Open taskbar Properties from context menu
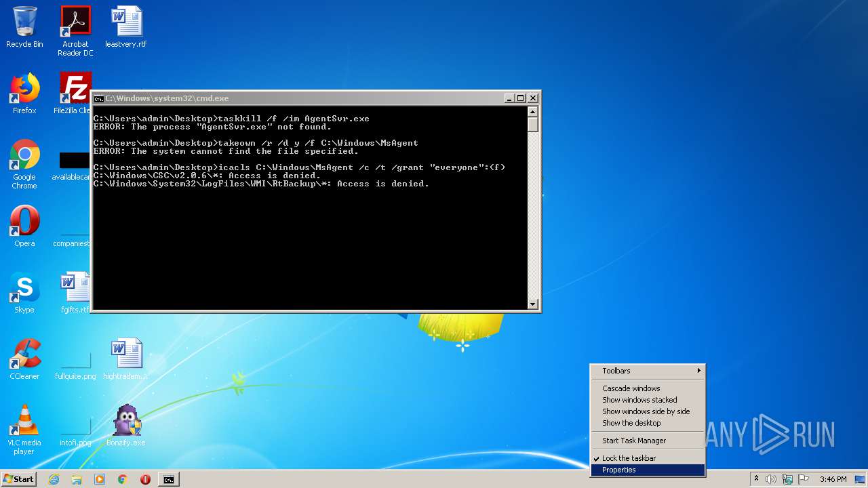 pos(648,470)
